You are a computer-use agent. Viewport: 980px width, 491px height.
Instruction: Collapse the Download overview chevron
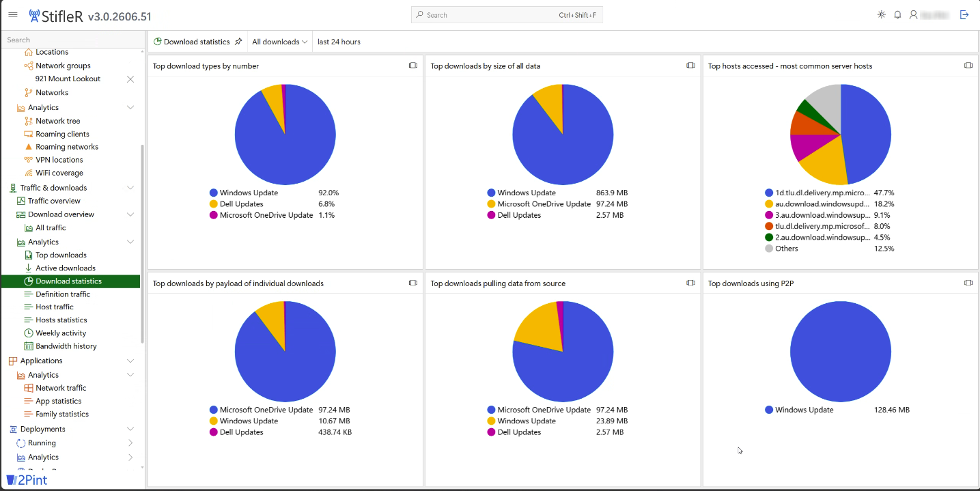[x=130, y=214]
